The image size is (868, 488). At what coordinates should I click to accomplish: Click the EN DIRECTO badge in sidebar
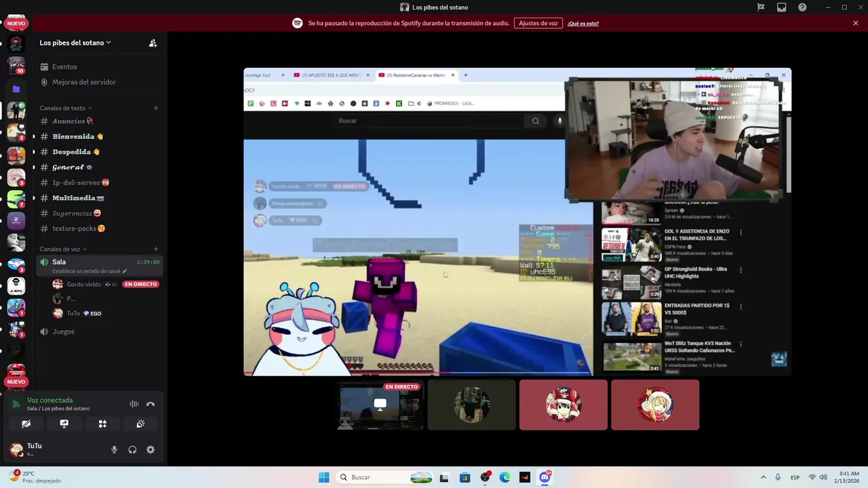click(x=140, y=284)
